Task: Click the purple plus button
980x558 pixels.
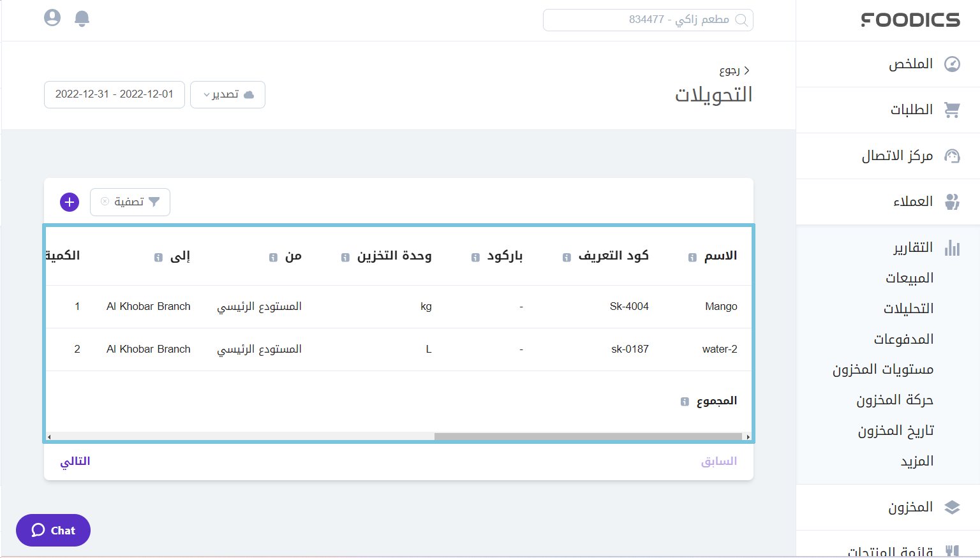Action: pos(70,202)
